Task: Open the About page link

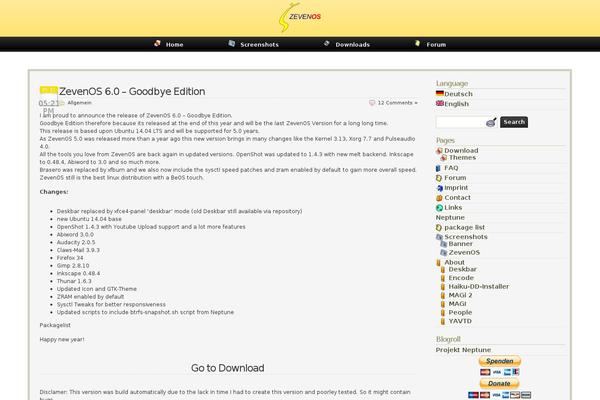Action: tap(455, 263)
